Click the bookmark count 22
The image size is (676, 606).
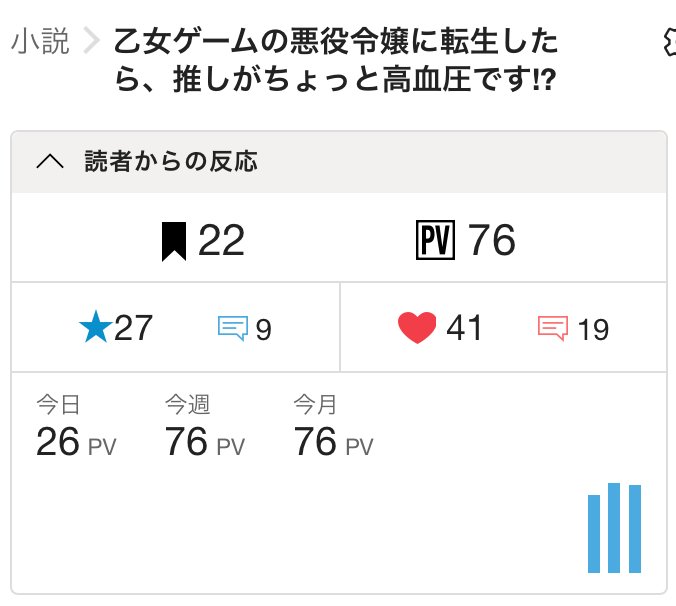(x=221, y=241)
